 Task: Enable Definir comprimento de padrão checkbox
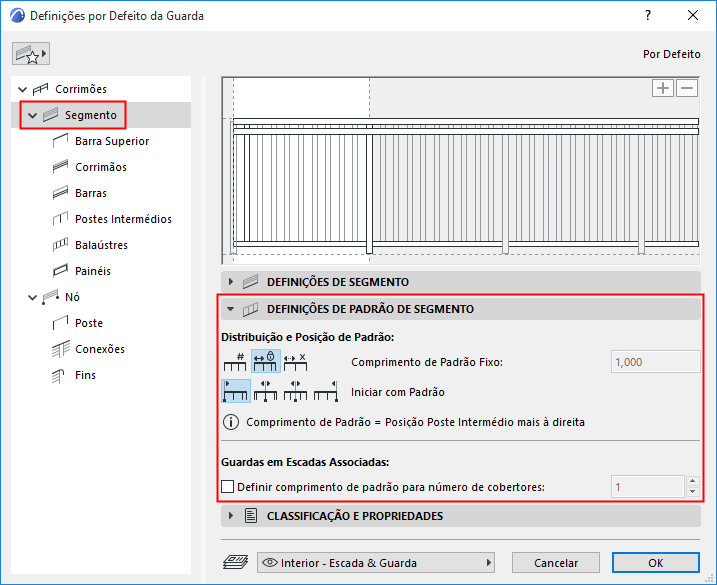pos(228,487)
